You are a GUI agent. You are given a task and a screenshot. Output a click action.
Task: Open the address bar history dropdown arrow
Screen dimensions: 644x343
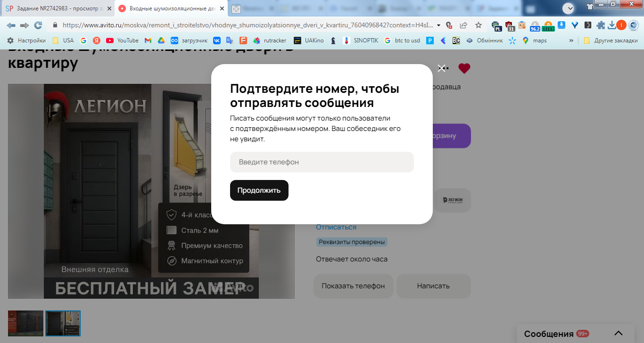click(439, 25)
